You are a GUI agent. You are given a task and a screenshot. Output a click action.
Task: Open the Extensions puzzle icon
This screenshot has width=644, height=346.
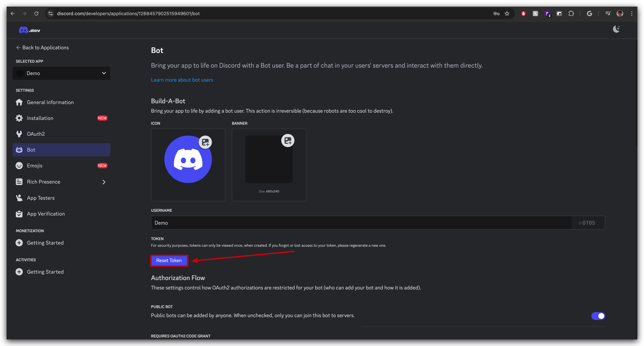point(571,14)
